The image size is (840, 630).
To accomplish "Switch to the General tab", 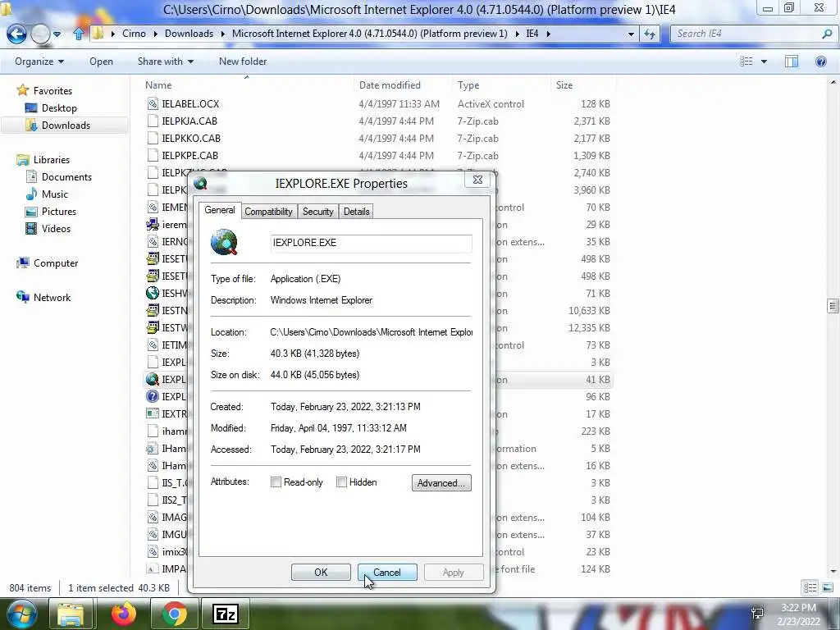I will 220,210.
